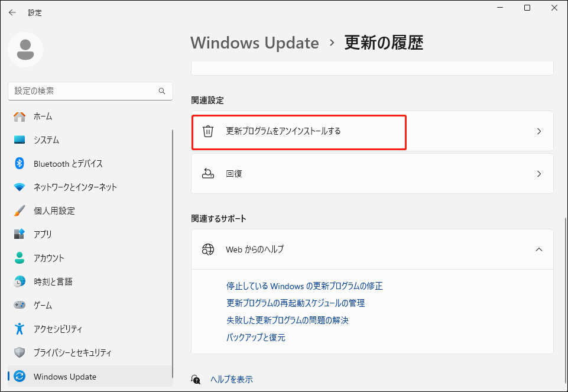568x392 pixels.
Task: Select the アカウント person icon
Action: [17, 258]
